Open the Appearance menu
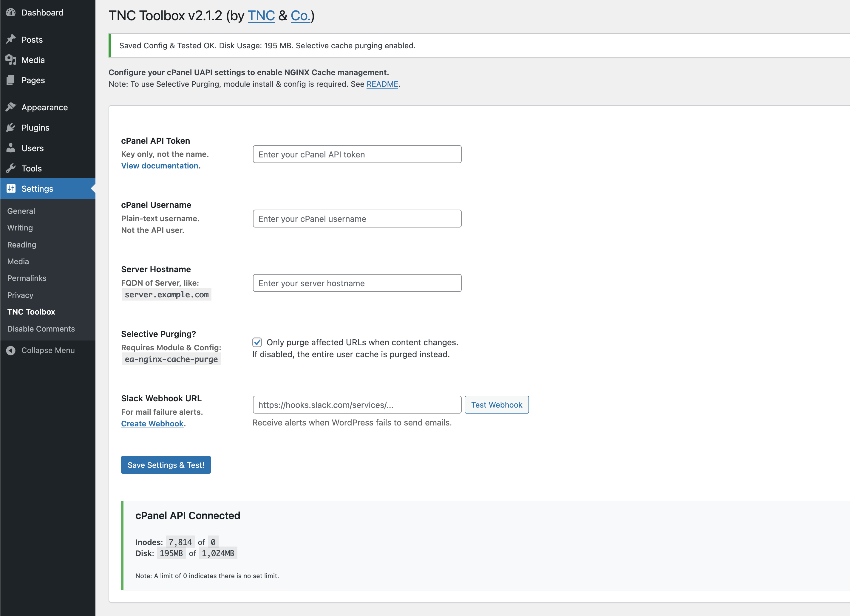This screenshot has height=616, width=850. coord(48,107)
